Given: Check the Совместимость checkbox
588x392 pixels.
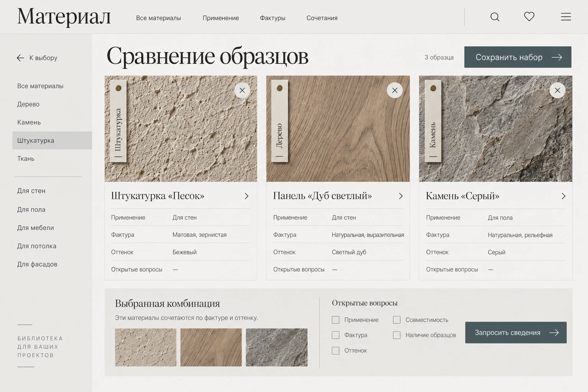Looking at the screenshot, I should pyautogui.click(x=397, y=320).
